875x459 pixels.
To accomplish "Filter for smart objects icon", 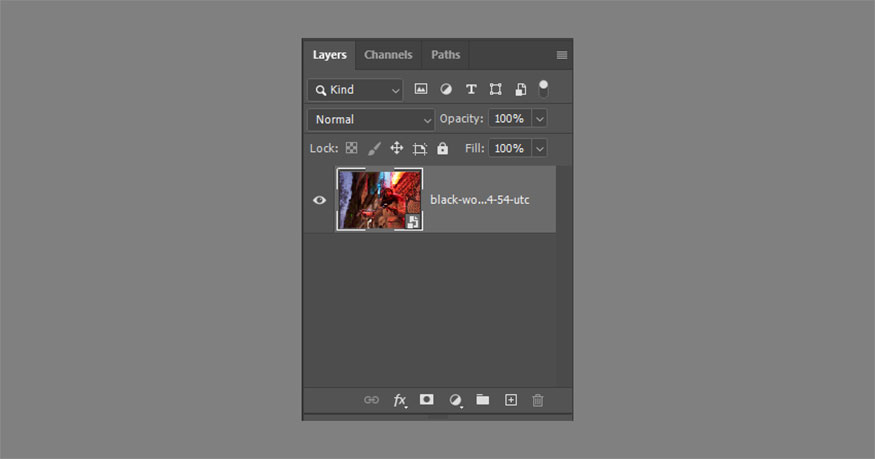I will pyautogui.click(x=520, y=89).
